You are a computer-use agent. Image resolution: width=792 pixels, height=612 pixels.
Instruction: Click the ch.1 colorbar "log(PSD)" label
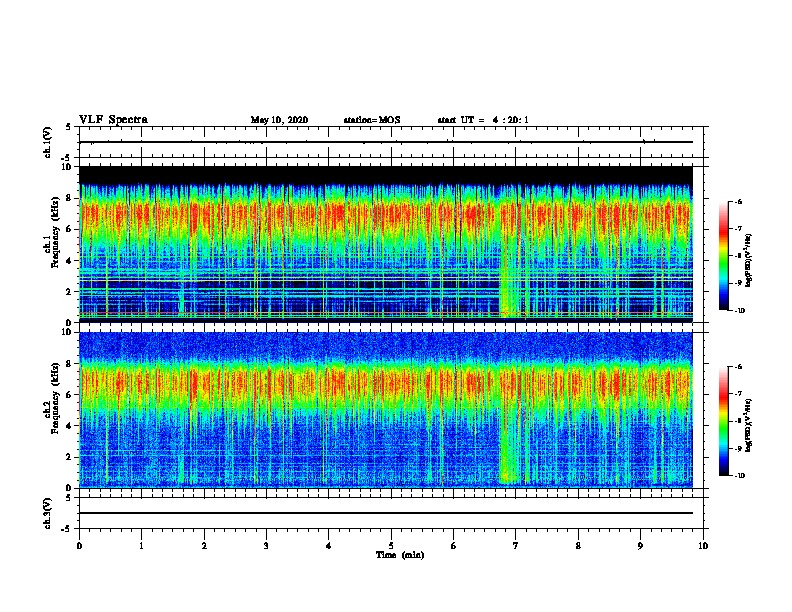[748, 260]
